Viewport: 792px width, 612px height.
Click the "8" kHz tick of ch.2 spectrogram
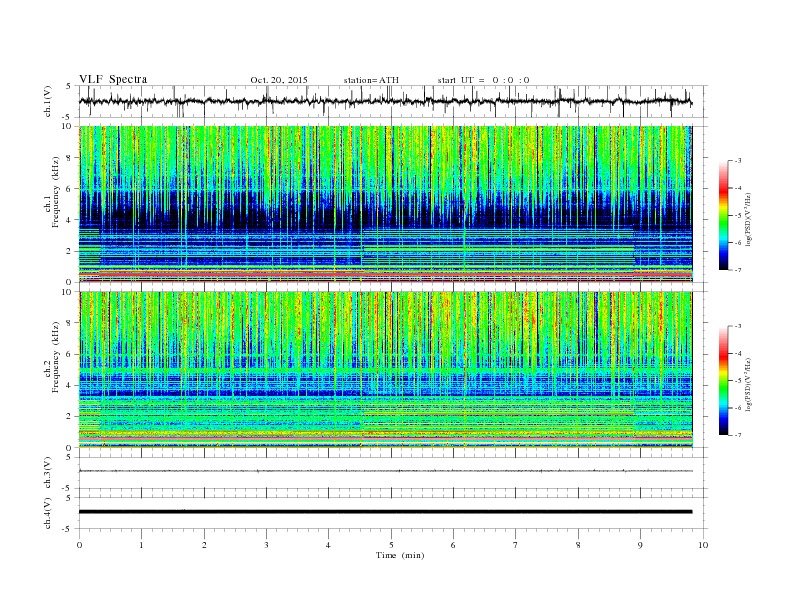pos(70,323)
